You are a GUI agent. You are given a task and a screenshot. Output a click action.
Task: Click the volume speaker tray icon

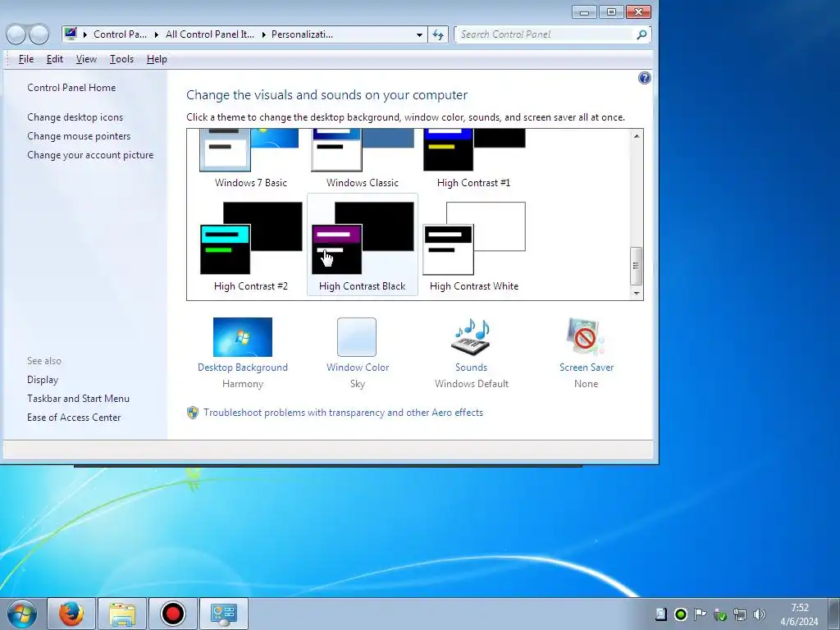[x=759, y=614]
